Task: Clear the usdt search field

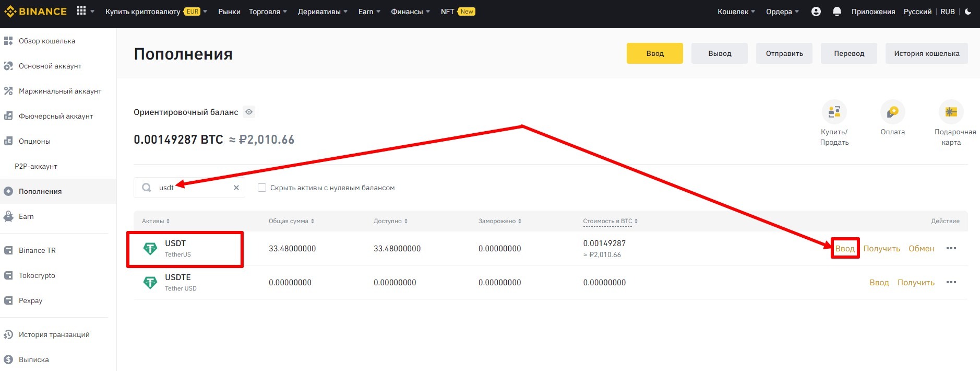Action: click(236, 188)
